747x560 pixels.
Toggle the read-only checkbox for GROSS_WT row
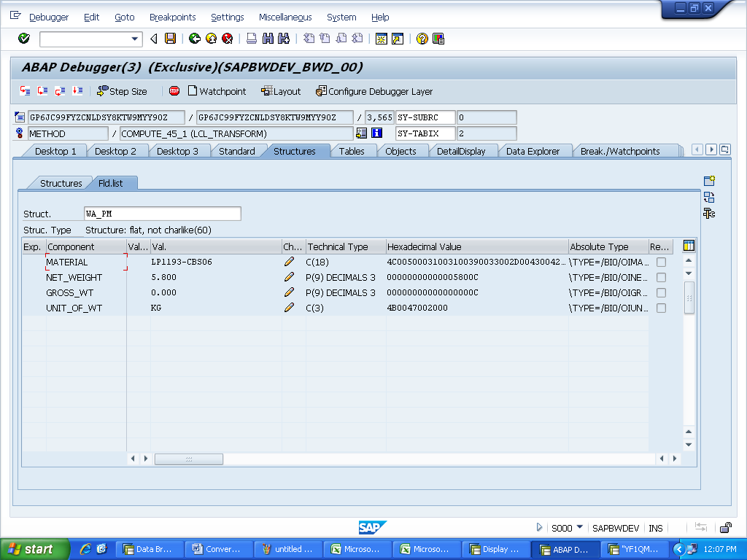661,292
